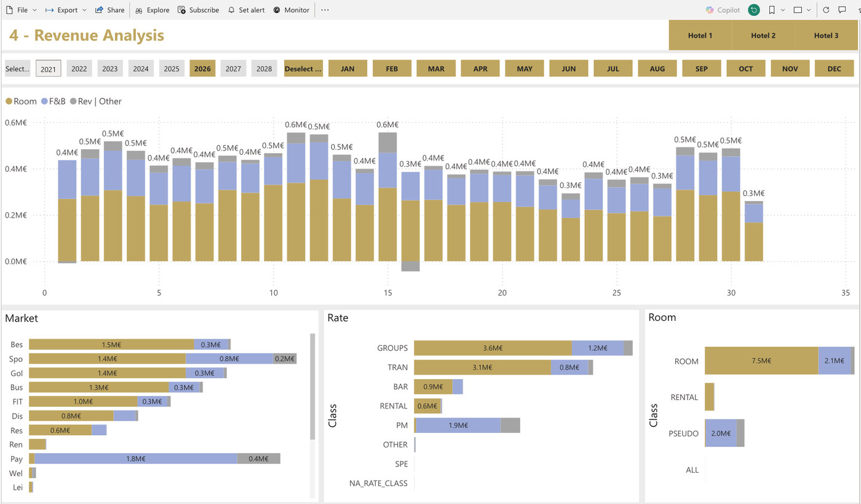Click the bookmark icon
Viewport: 861px width, 504px height.
coord(772,10)
